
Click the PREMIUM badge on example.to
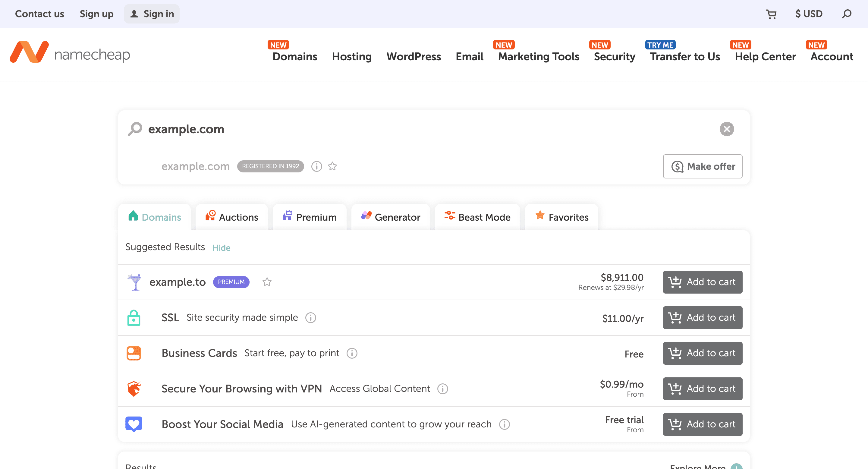[231, 282]
